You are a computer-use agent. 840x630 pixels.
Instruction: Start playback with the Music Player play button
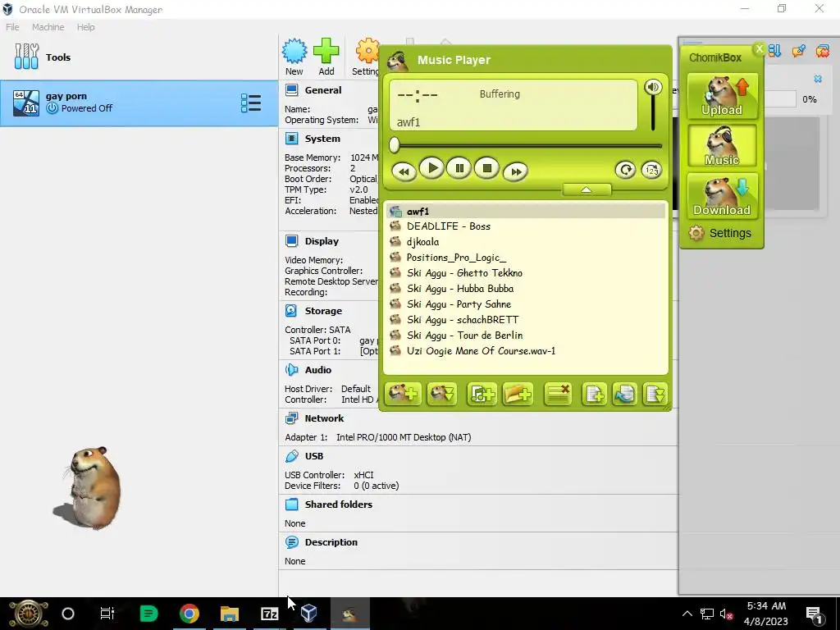click(431, 169)
